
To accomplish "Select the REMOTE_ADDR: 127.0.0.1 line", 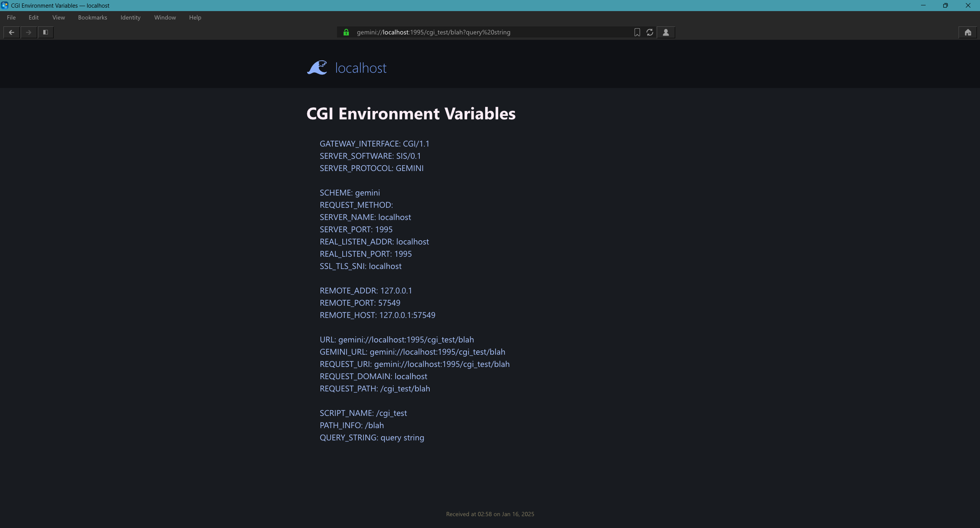I will [366, 291].
